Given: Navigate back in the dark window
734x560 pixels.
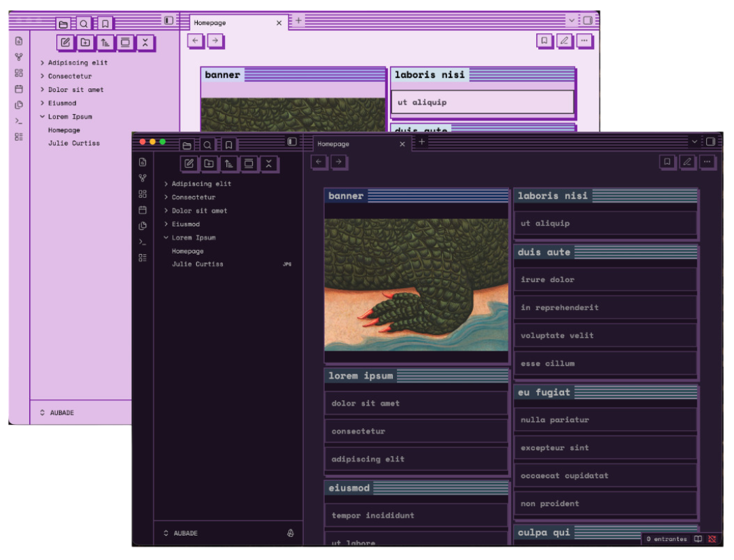Looking at the screenshot, I should tap(319, 162).
